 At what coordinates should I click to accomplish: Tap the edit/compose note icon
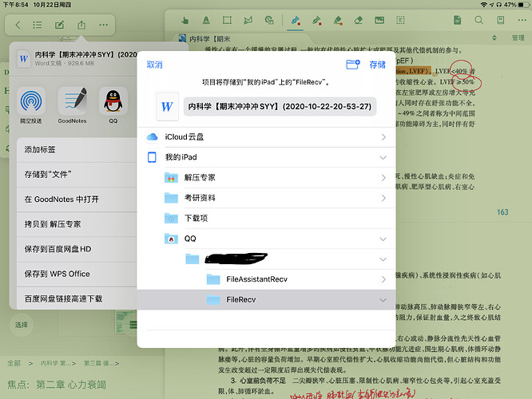pyautogui.click(x=59, y=25)
